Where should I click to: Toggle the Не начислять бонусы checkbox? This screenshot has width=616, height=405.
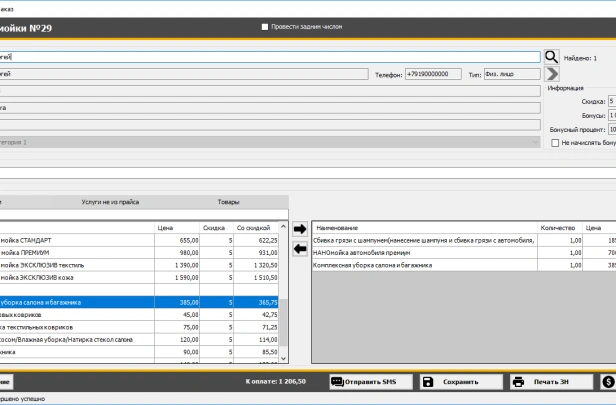pos(555,143)
